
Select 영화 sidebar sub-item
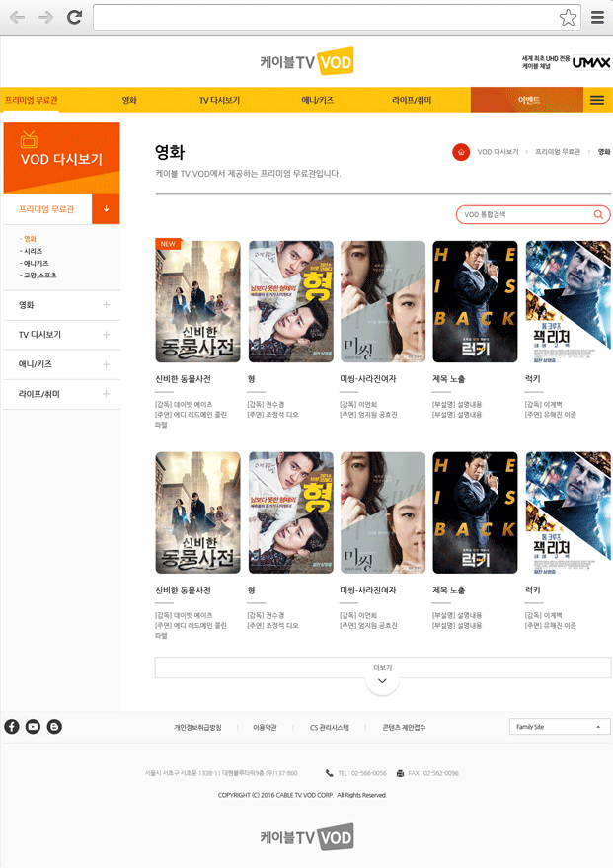click(x=29, y=239)
